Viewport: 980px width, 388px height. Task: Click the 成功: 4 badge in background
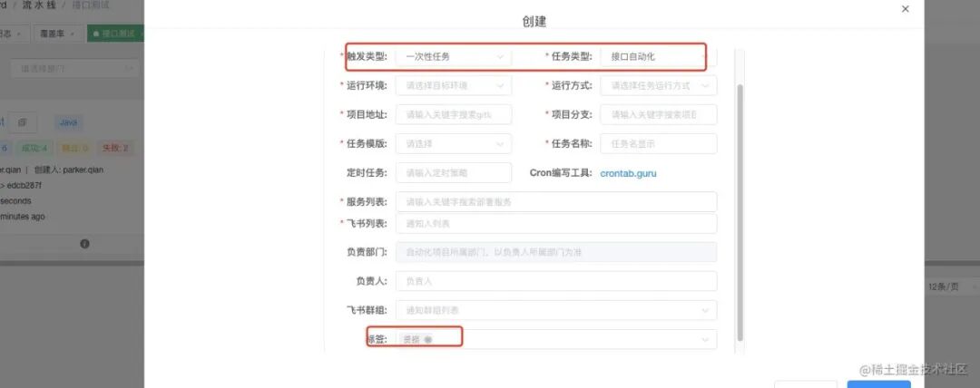pos(34,148)
